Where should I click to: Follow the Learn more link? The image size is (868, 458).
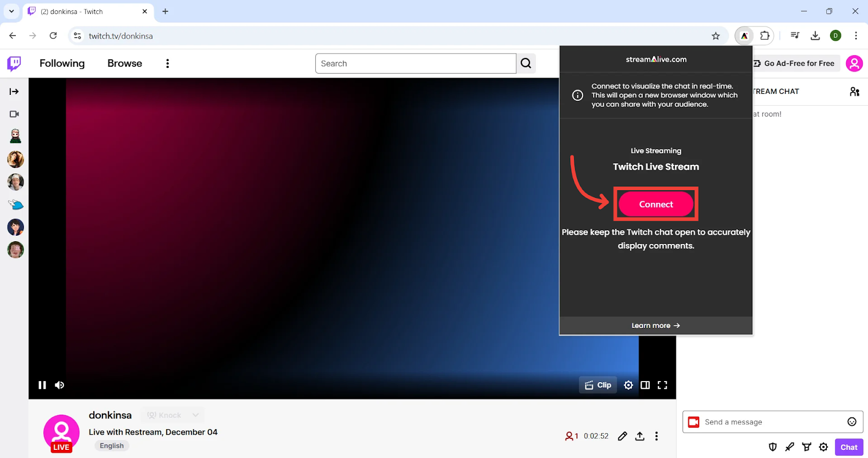656,326
